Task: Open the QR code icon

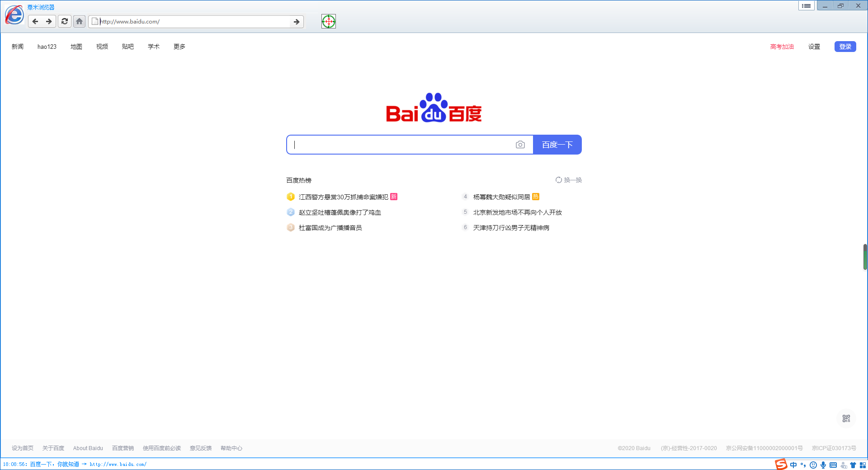Action: (x=846, y=418)
